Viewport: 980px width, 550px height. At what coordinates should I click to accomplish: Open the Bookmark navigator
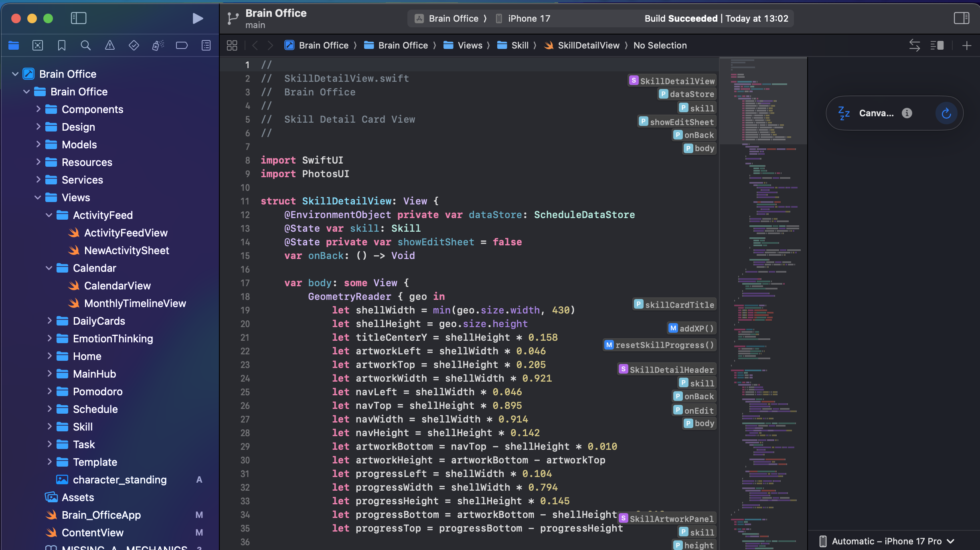61,45
